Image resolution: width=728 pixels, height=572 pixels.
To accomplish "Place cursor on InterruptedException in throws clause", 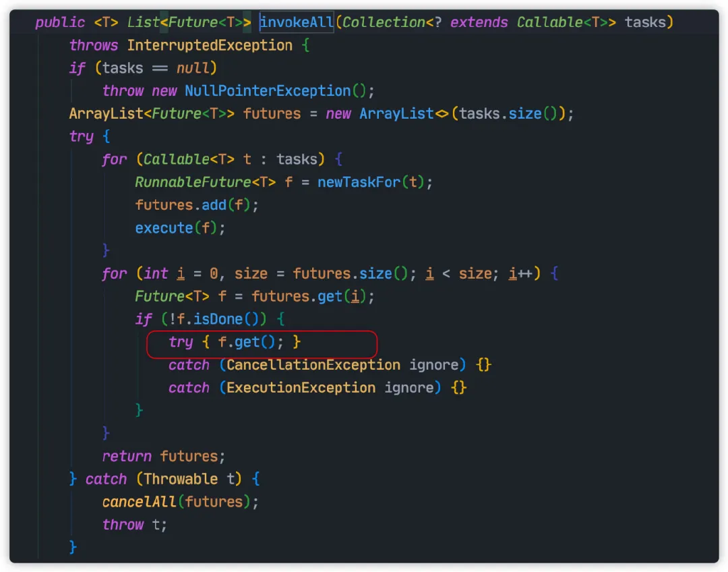I will pos(210,45).
